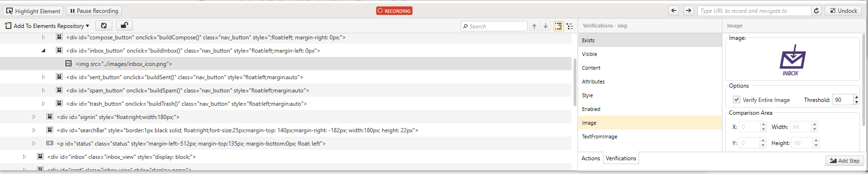Expand the spam_button div node
The width and height of the screenshot is (868, 174).
click(43, 91)
